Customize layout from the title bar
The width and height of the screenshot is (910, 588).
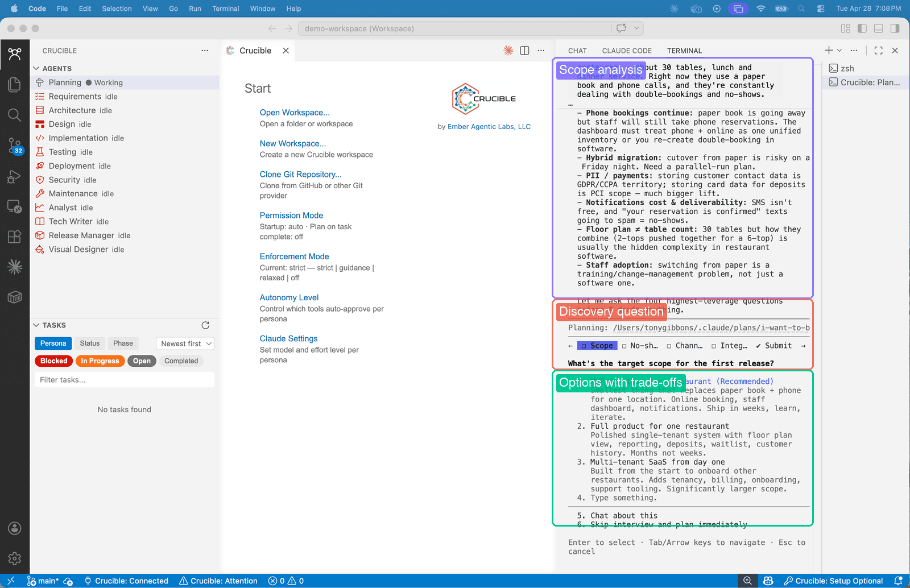[x=846, y=28]
